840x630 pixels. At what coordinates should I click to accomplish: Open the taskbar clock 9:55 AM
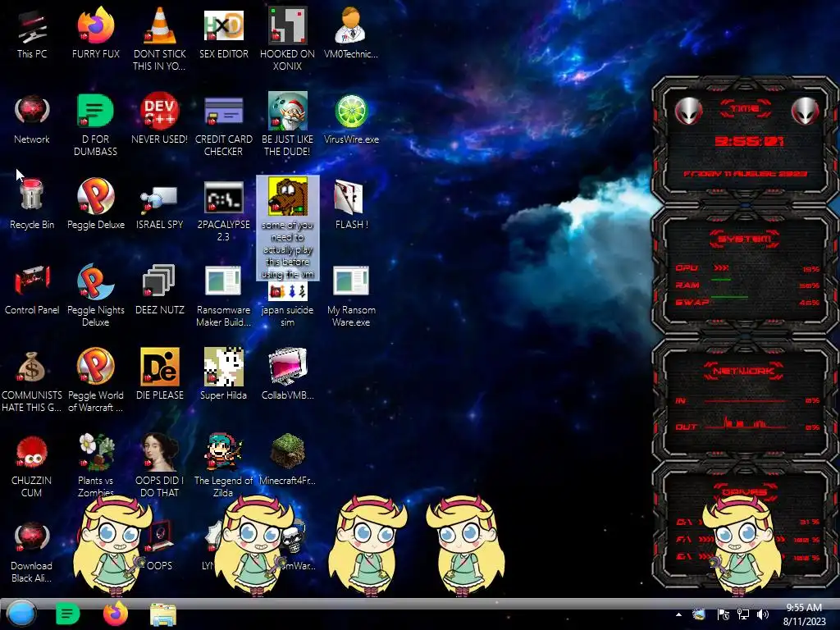pos(804,614)
